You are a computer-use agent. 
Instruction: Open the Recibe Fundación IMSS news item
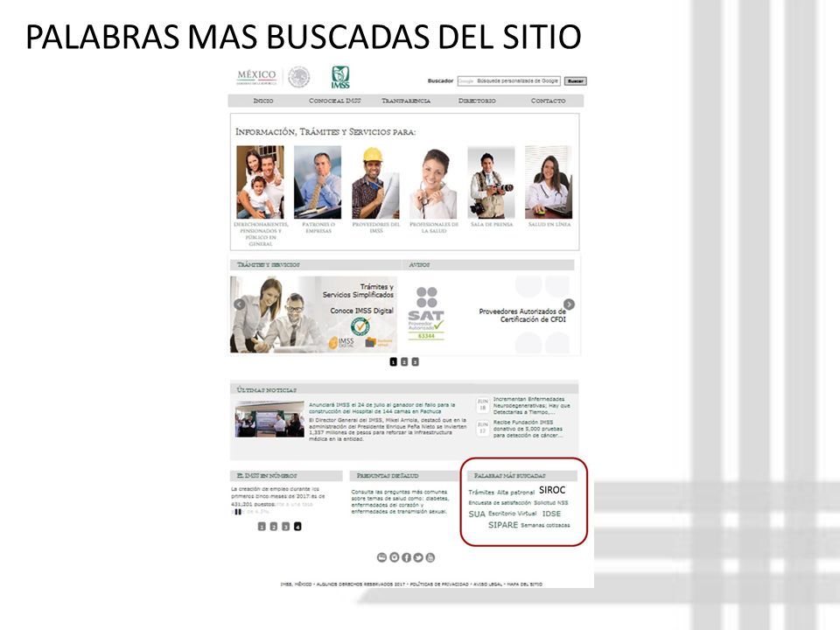pos(528,429)
